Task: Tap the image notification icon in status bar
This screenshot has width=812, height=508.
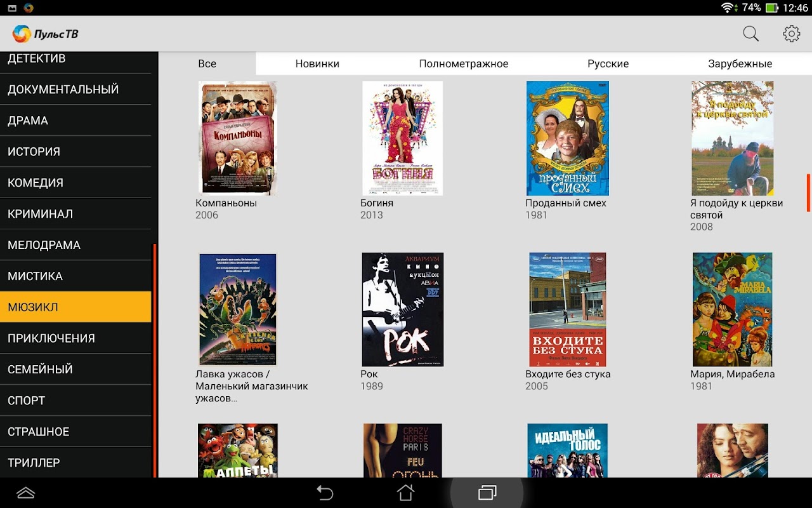Action: click(x=12, y=8)
